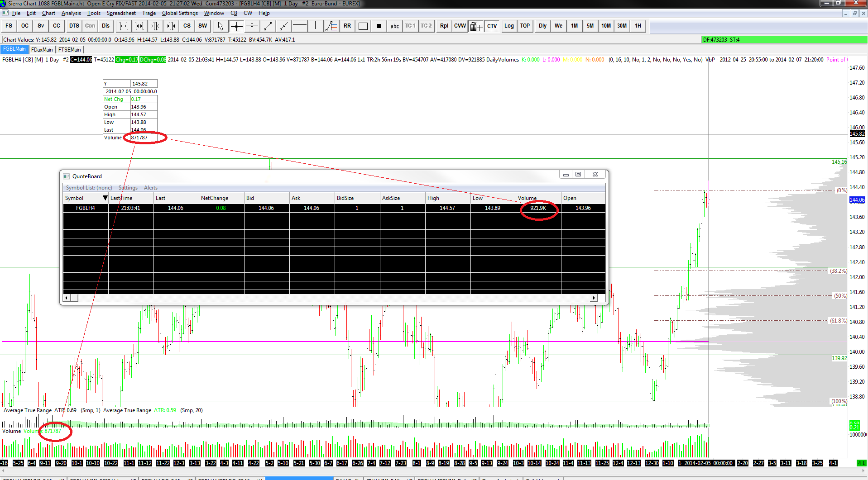This screenshot has width=868, height=480.
Task: Select the small crosshair tool
Action: tap(252, 26)
